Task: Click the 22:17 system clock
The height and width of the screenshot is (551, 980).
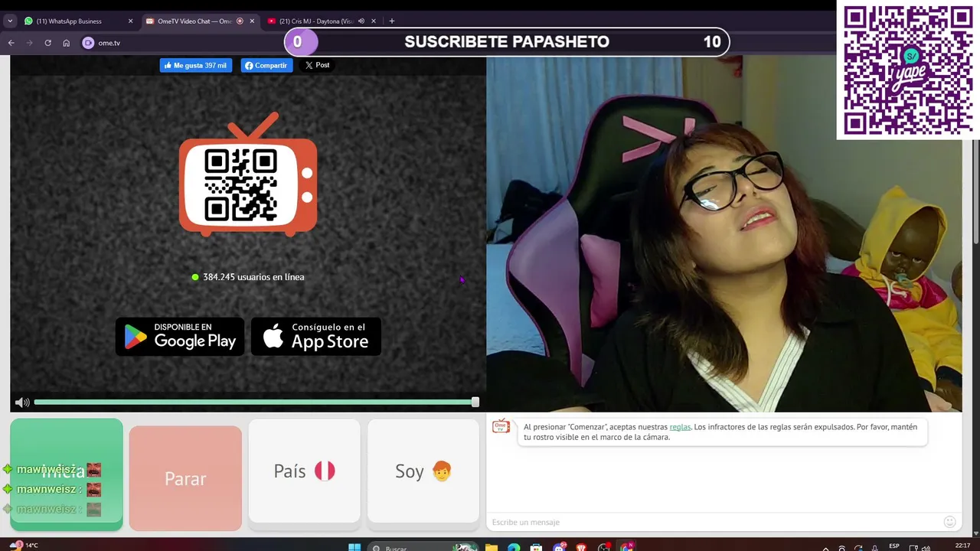Action: click(x=963, y=546)
